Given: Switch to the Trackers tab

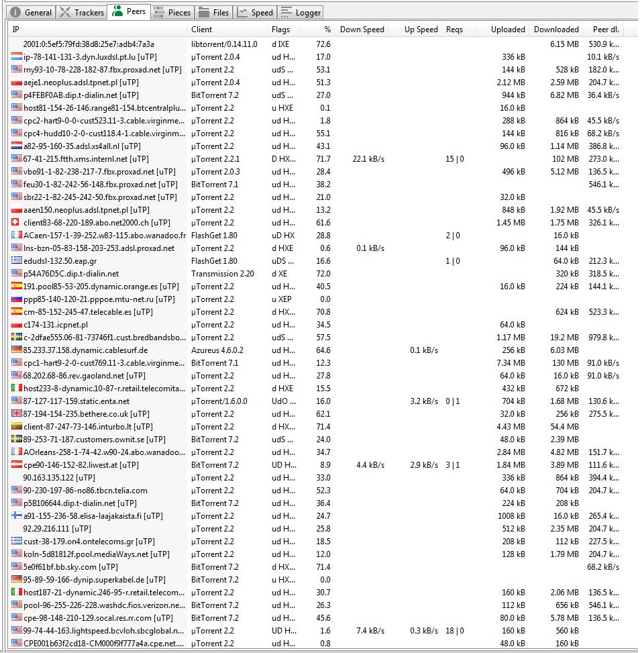Looking at the screenshot, I should [x=82, y=13].
